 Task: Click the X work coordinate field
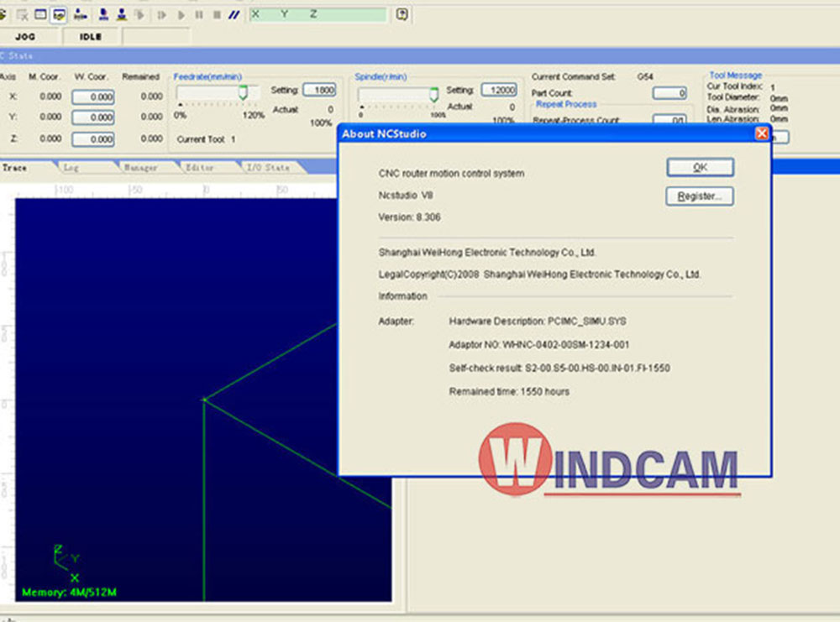(x=92, y=97)
